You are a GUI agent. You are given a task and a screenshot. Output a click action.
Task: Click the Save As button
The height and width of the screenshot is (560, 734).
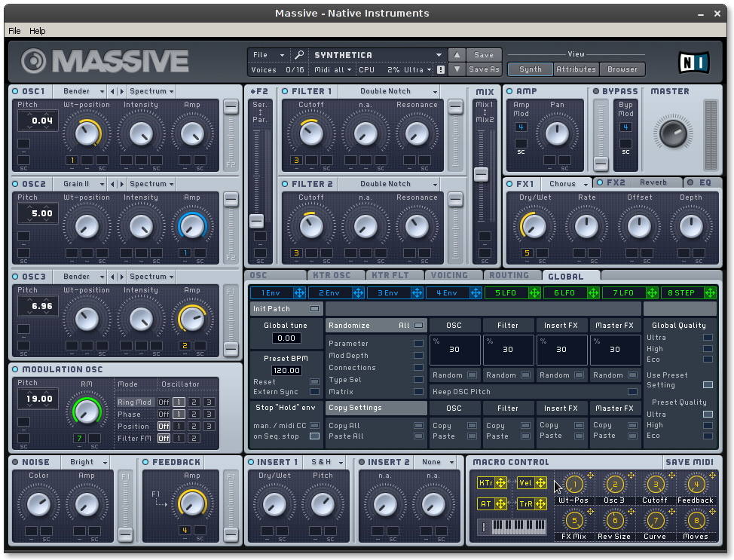coord(484,69)
